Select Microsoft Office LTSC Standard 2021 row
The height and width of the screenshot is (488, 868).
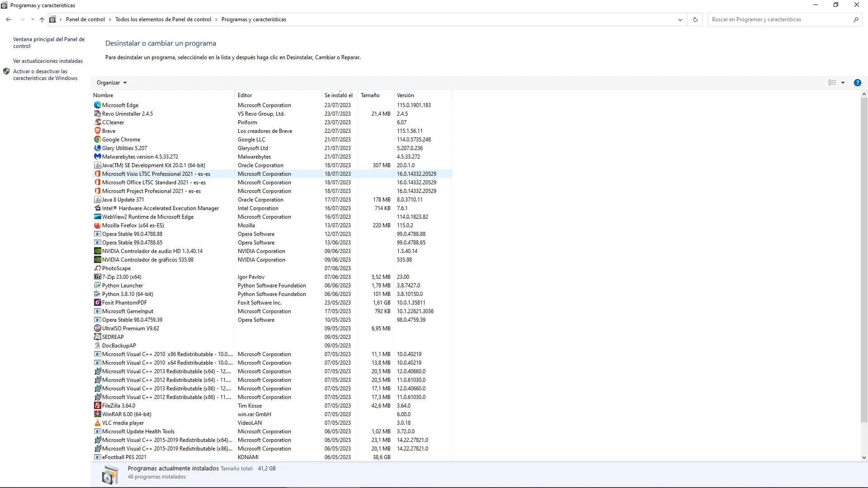click(271, 183)
